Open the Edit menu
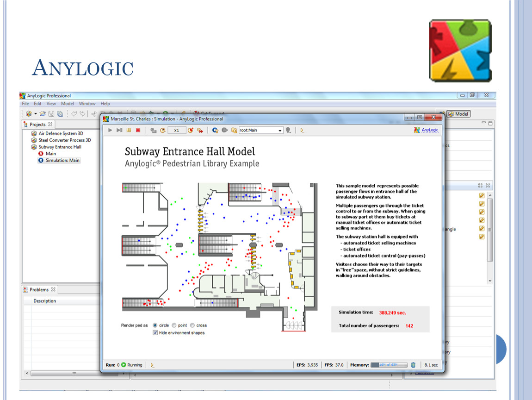This screenshot has height=400, width=532. (x=37, y=104)
